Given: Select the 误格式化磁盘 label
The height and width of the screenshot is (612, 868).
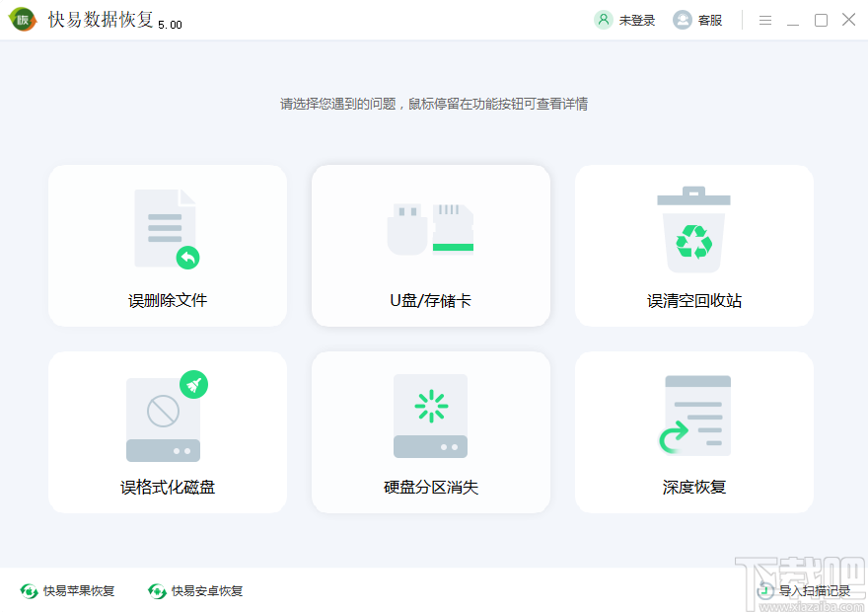Looking at the screenshot, I should tap(168, 488).
